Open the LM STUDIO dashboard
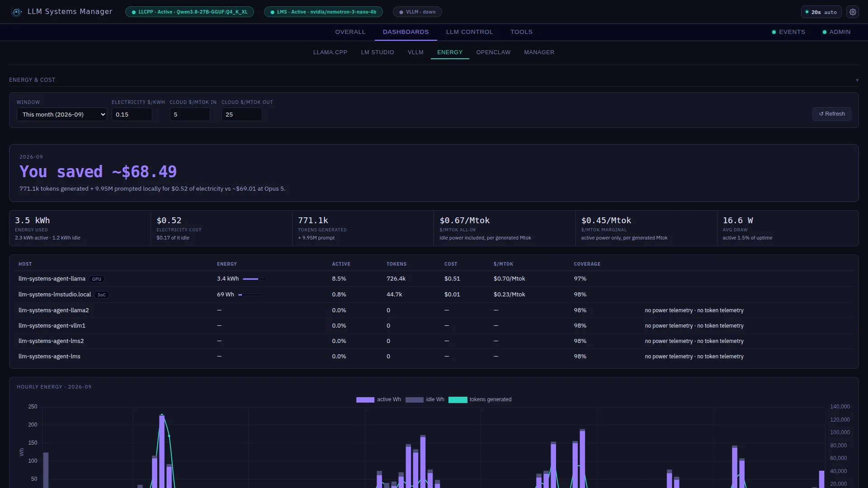The image size is (868, 488). [x=377, y=52]
